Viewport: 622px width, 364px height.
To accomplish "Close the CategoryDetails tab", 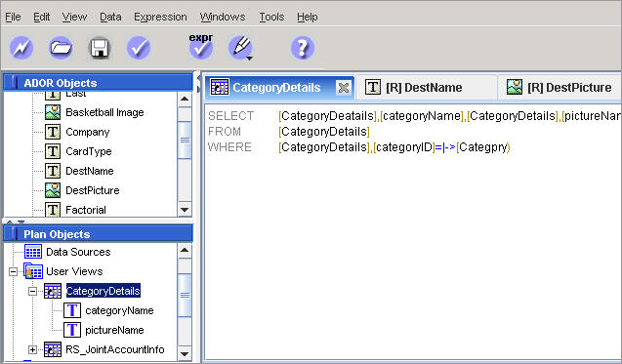I will click(x=344, y=88).
